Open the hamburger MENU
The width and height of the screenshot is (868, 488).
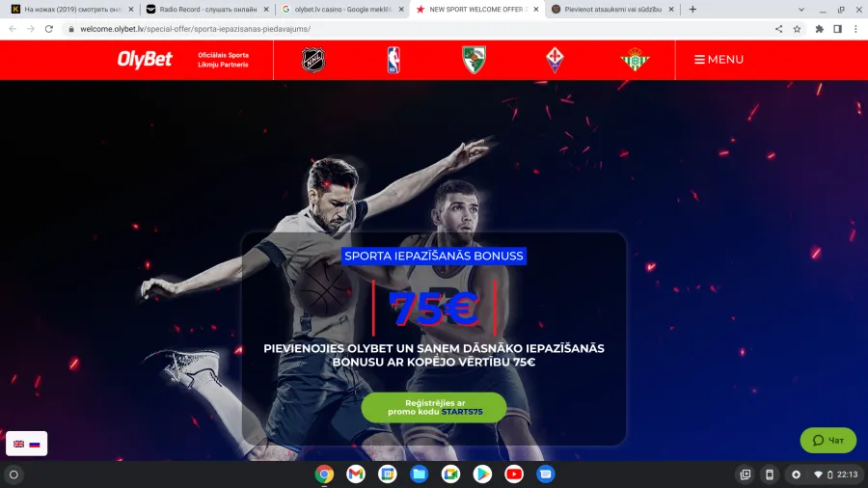[719, 59]
